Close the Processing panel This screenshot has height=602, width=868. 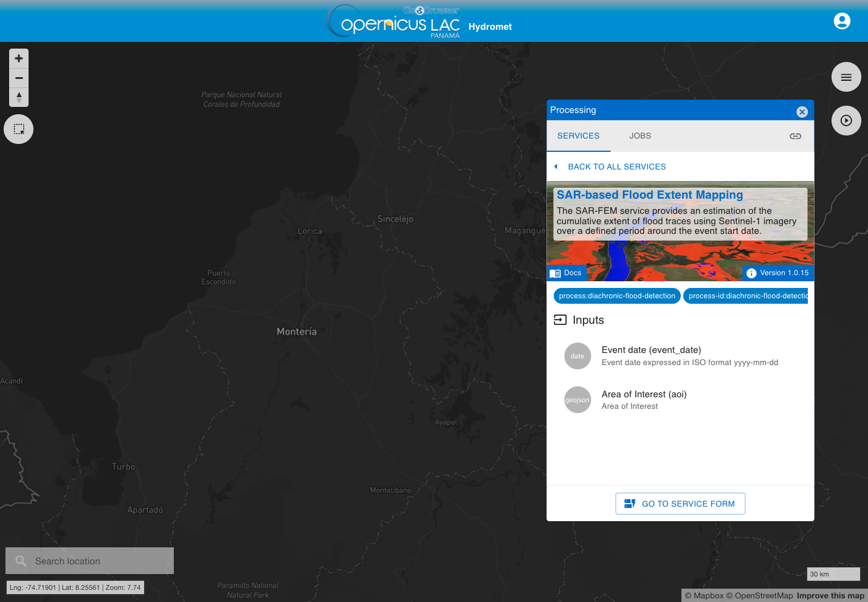pos(802,112)
